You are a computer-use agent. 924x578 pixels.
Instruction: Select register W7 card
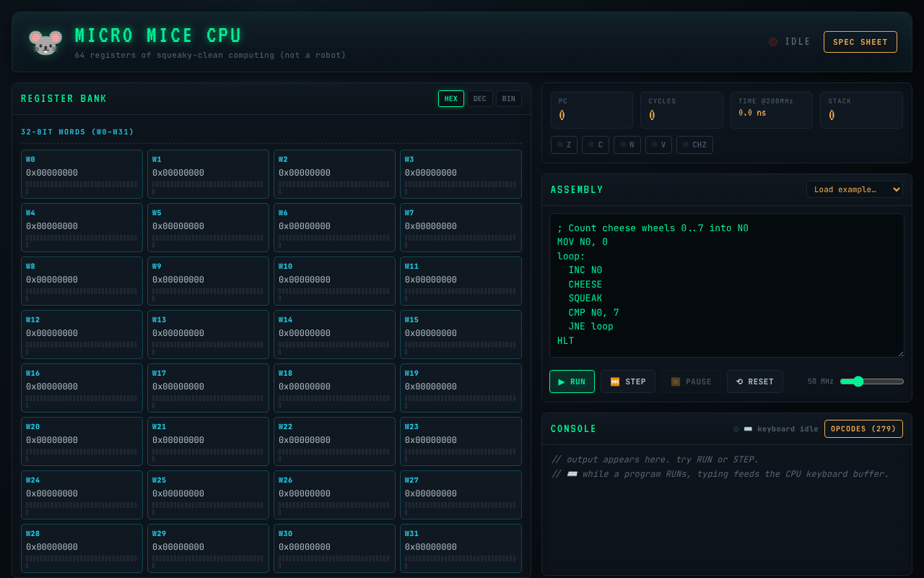pyautogui.click(x=461, y=228)
